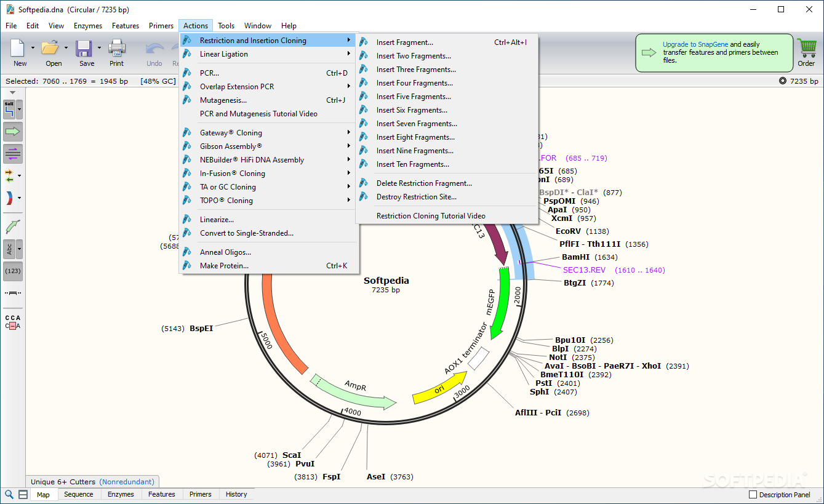
Task: Toggle the Description Panel checkbox
Action: [753, 495]
